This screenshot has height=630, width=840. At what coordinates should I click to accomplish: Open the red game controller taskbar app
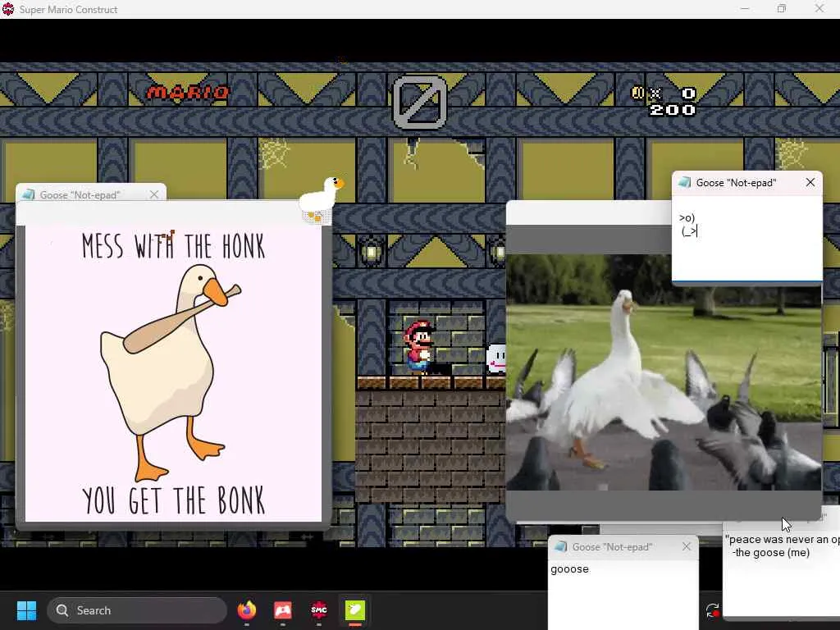point(283,609)
